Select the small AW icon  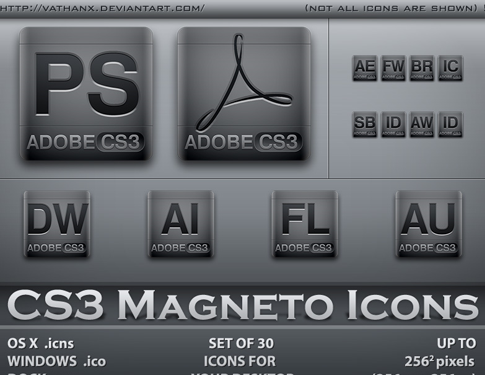click(422, 124)
